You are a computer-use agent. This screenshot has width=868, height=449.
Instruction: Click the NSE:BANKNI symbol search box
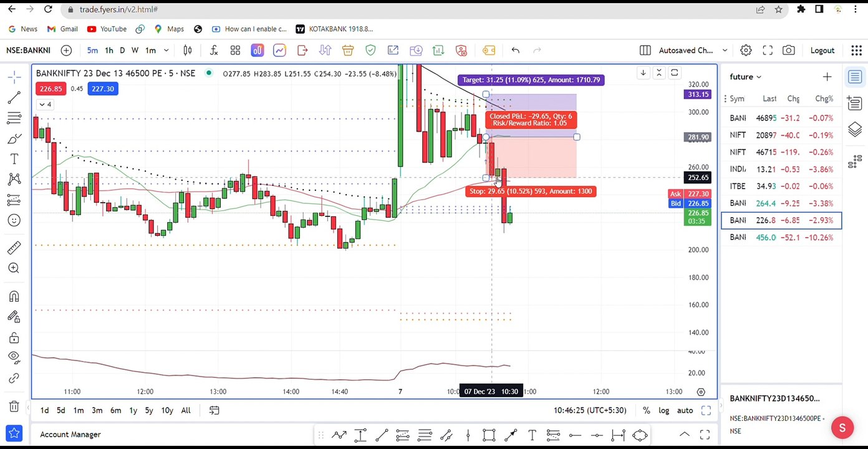(29, 51)
